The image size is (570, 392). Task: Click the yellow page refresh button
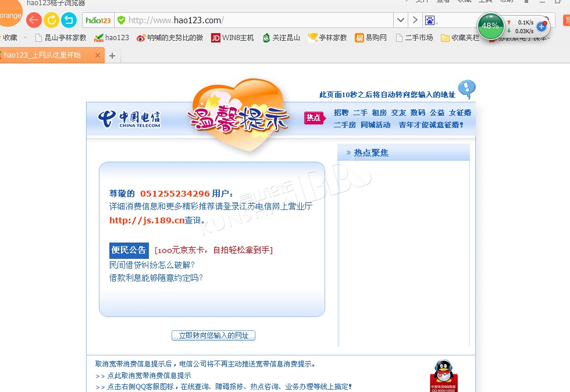pos(51,20)
